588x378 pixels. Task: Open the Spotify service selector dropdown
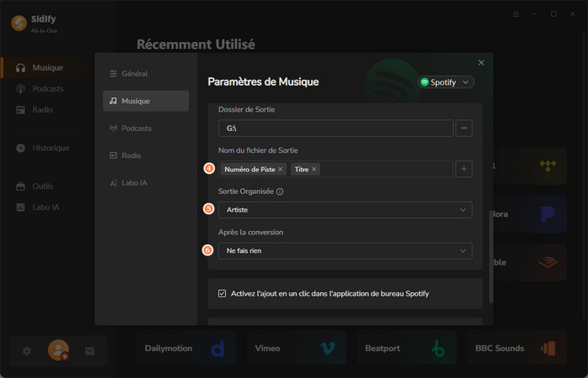coord(447,82)
